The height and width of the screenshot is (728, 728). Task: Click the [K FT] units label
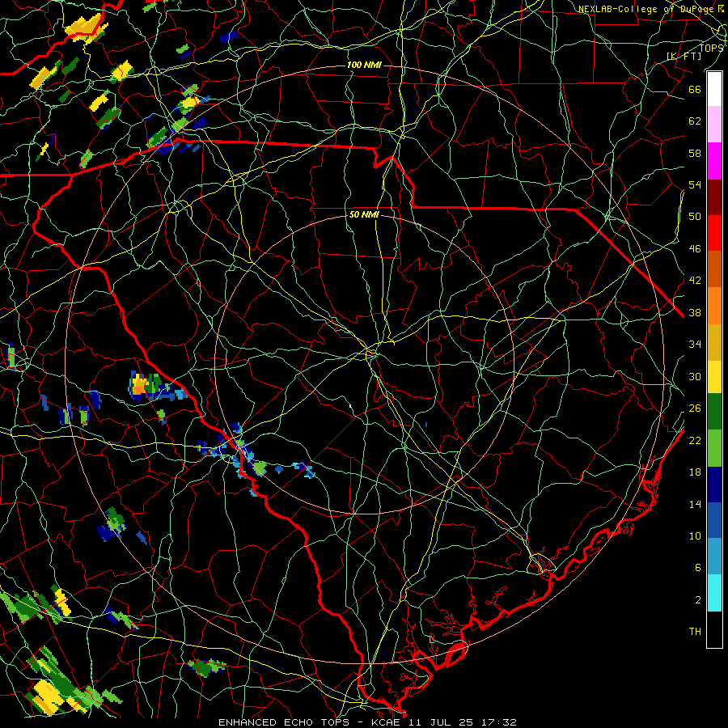684,56
